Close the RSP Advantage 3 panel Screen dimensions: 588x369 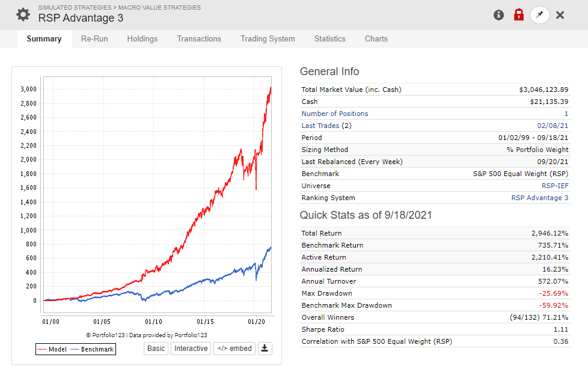click(560, 15)
